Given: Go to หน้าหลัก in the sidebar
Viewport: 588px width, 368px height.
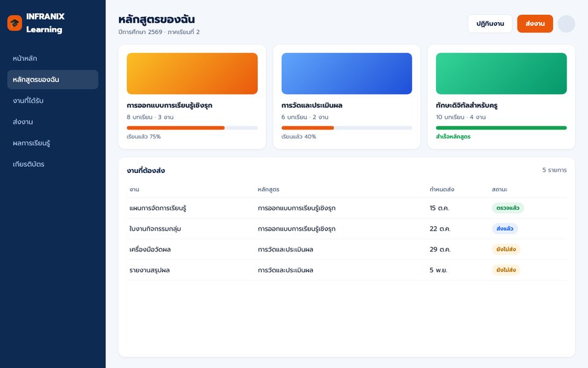Looking at the screenshot, I should tap(53, 58).
